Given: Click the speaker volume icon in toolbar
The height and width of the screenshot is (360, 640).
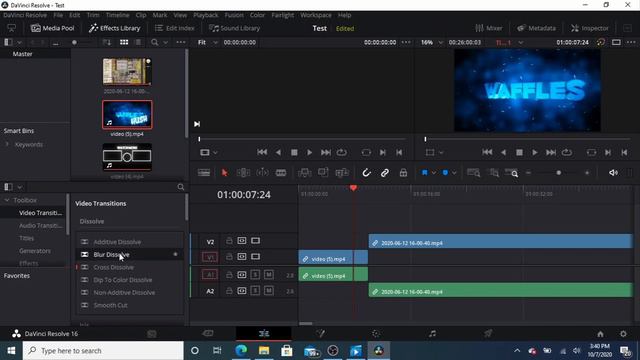Looking at the screenshot, I should point(613,173).
